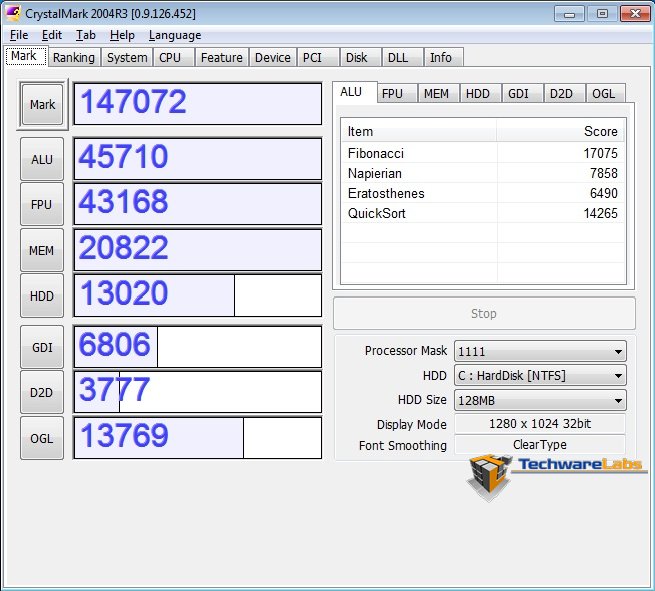Switch to the Feature tab

[x=221, y=57]
